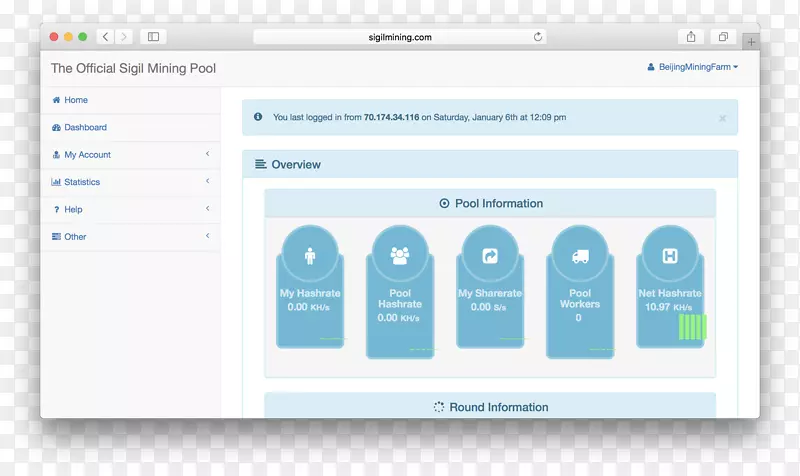Click the My Sharerate 0.00 S/s value

click(x=488, y=307)
